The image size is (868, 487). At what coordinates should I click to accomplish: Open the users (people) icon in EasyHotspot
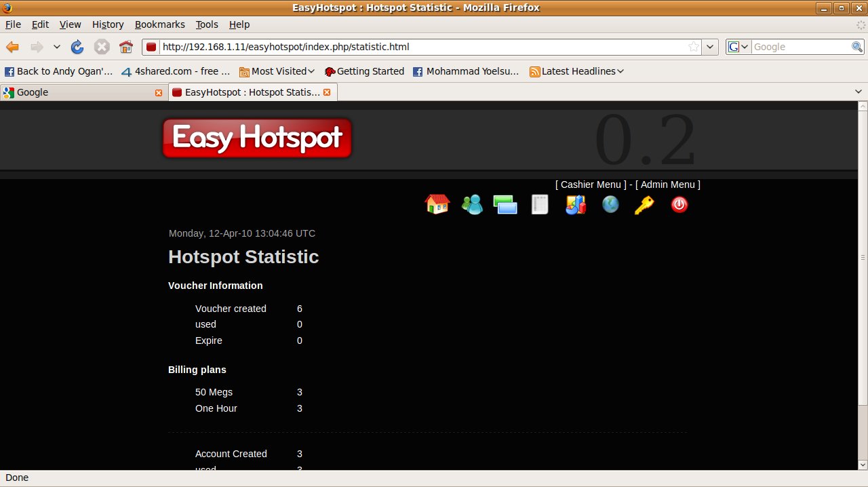(x=472, y=204)
